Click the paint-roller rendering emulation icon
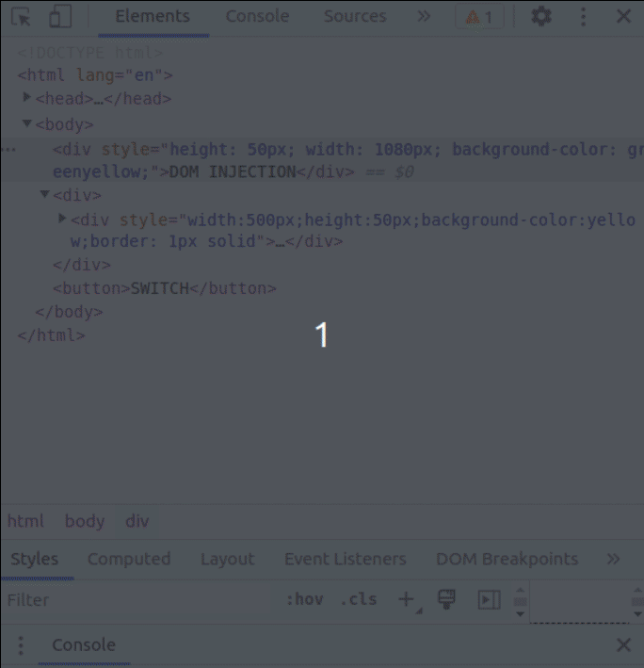Image resolution: width=644 pixels, height=668 pixels. tap(447, 599)
